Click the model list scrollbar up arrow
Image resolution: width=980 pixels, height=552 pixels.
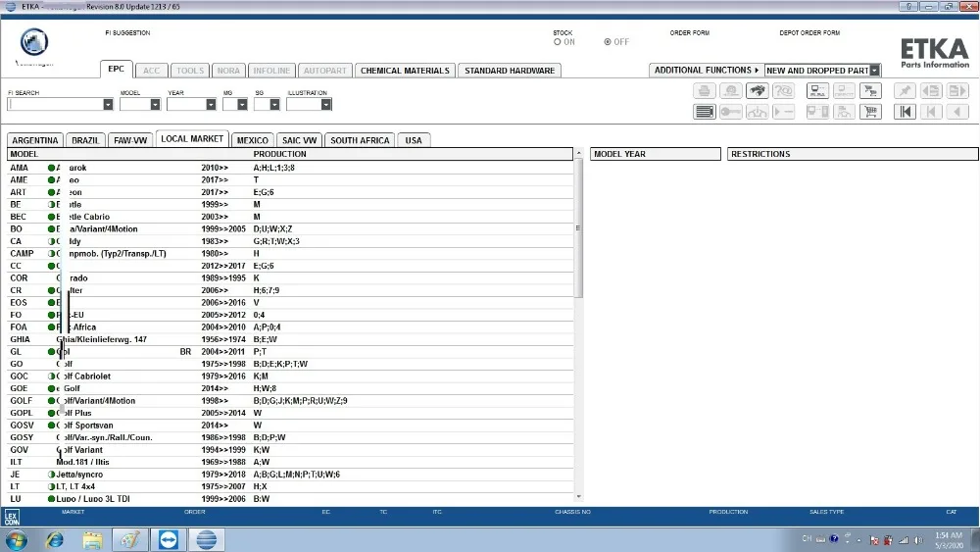(x=578, y=153)
